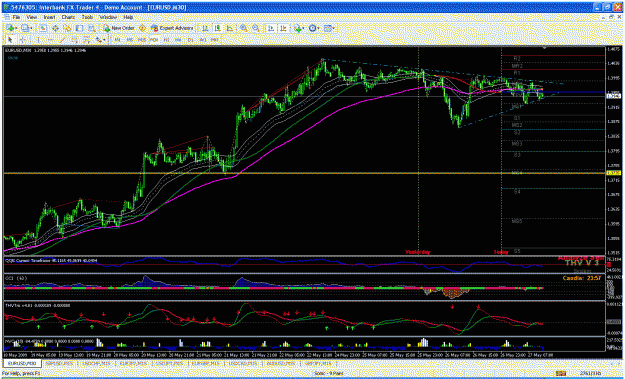Open a new chart window icon
The image size is (625, 379).
click(x=10, y=28)
